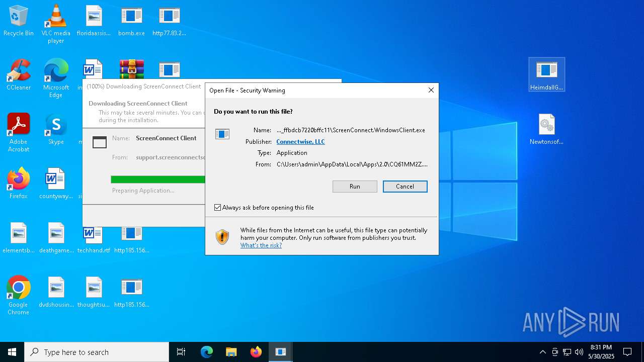Click the security shield warning icon

(x=222, y=237)
